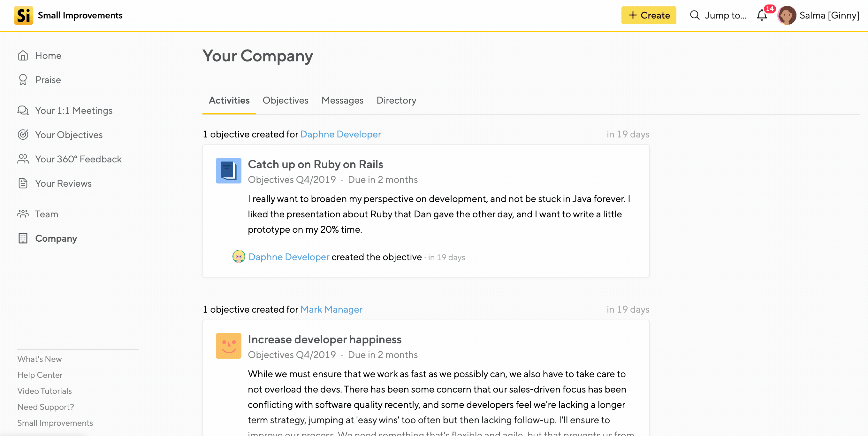
Task: Open the Messages tab
Action: 342,100
